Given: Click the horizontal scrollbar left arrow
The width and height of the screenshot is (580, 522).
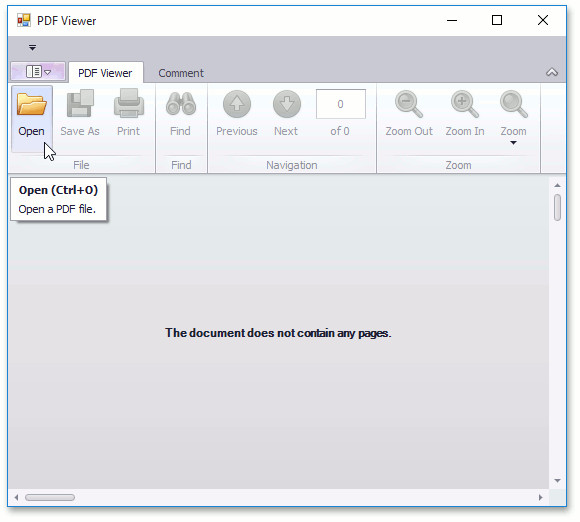Looking at the screenshot, I should (x=16, y=498).
